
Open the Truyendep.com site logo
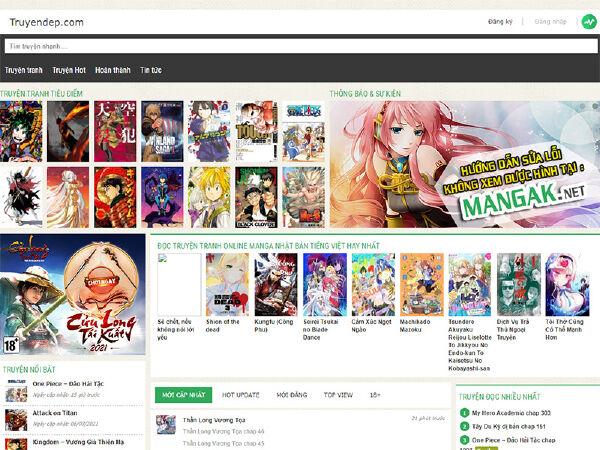click(x=46, y=22)
